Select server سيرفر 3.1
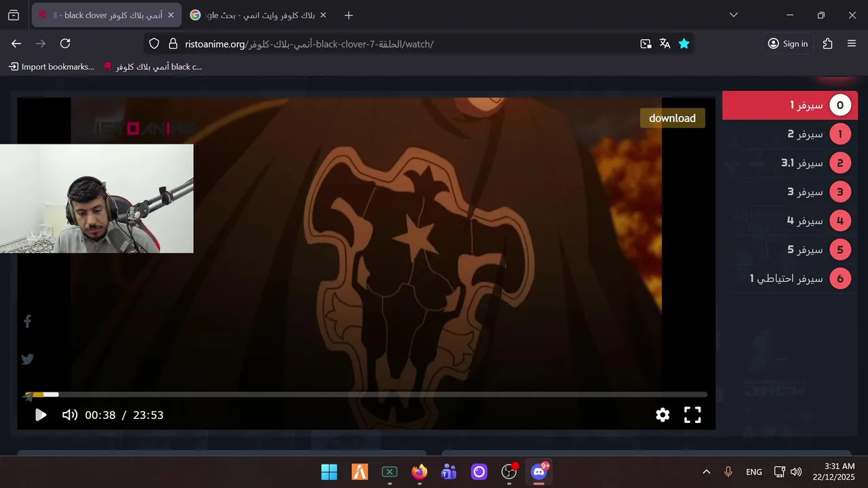 point(790,163)
